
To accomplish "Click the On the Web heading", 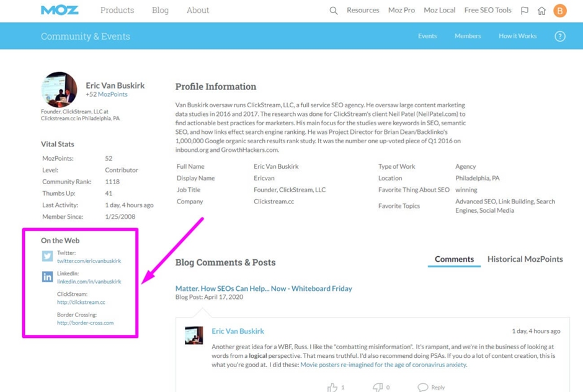I will (x=60, y=241).
